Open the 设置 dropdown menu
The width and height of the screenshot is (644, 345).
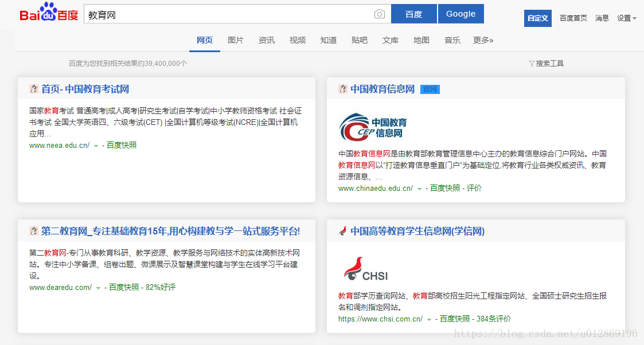pyautogui.click(x=627, y=18)
